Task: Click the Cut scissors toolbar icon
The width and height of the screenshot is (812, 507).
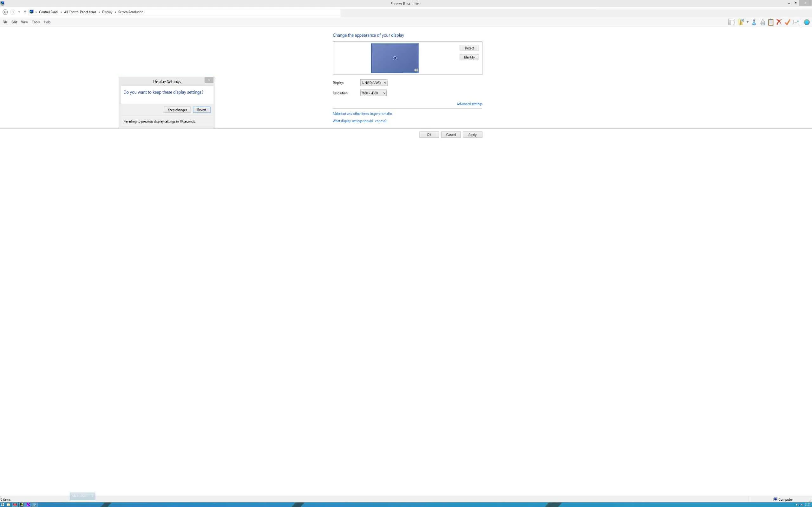Action: pyautogui.click(x=754, y=22)
